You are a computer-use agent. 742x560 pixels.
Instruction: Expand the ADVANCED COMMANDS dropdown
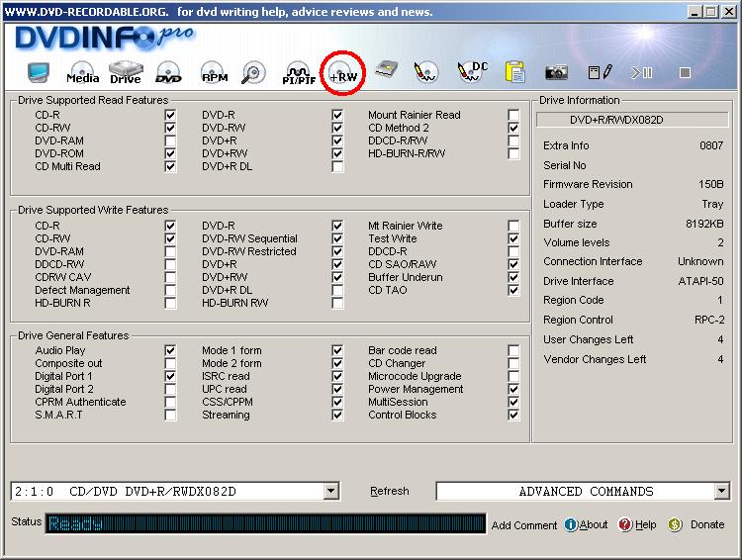point(721,492)
